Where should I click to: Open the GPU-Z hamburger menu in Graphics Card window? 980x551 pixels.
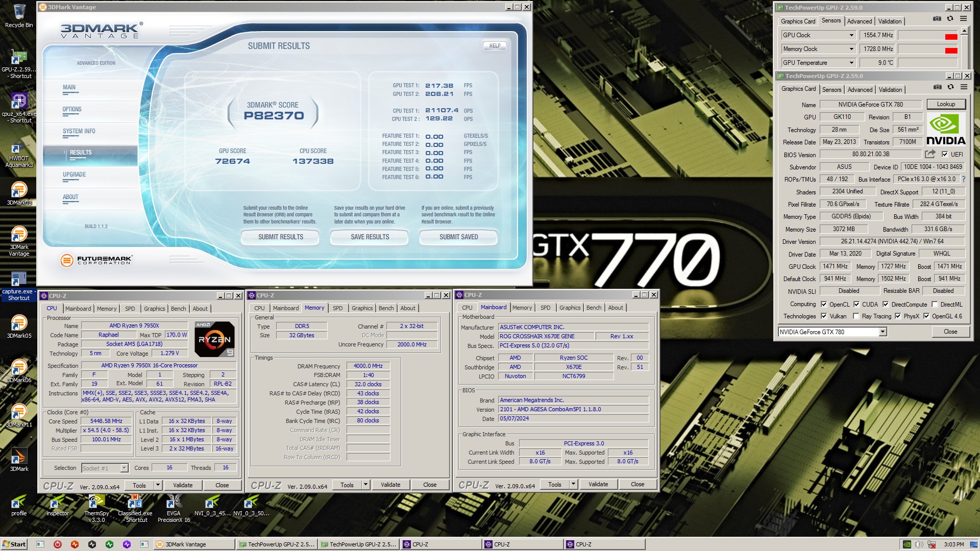[x=964, y=87]
